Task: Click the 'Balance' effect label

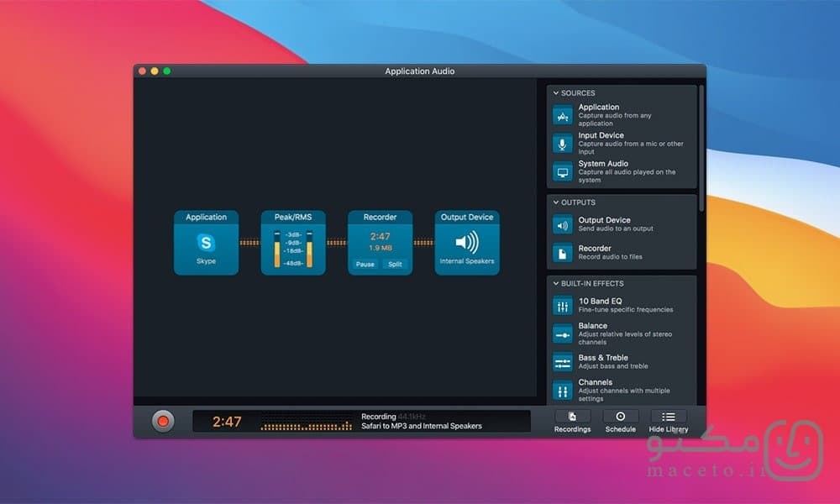Action: click(x=592, y=326)
